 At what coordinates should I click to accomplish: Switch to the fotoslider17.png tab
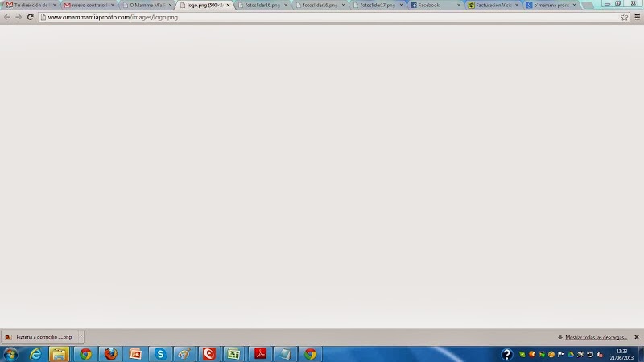pos(377,6)
